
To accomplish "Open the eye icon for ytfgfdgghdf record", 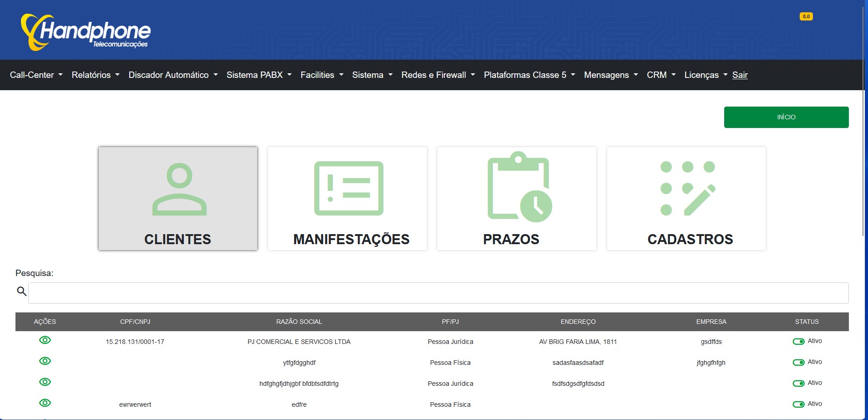I will [45, 361].
